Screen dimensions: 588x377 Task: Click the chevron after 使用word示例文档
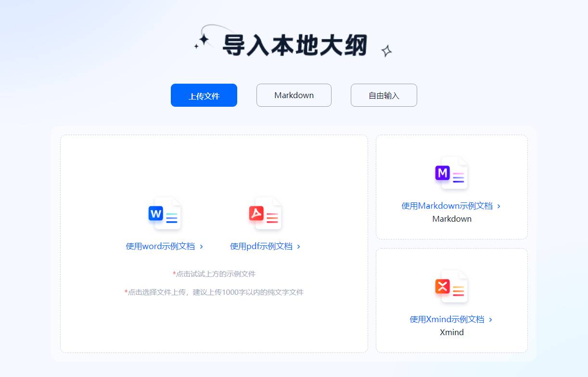pyautogui.click(x=201, y=247)
